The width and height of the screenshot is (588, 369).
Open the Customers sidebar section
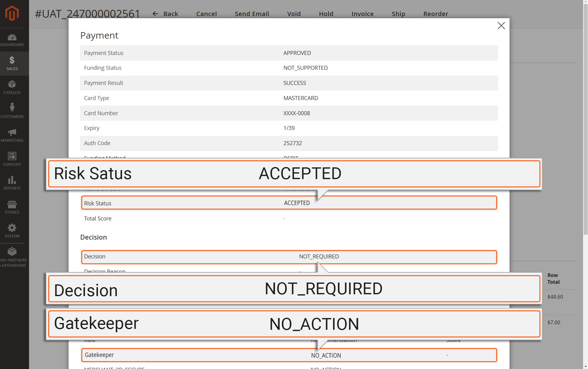click(x=12, y=111)
